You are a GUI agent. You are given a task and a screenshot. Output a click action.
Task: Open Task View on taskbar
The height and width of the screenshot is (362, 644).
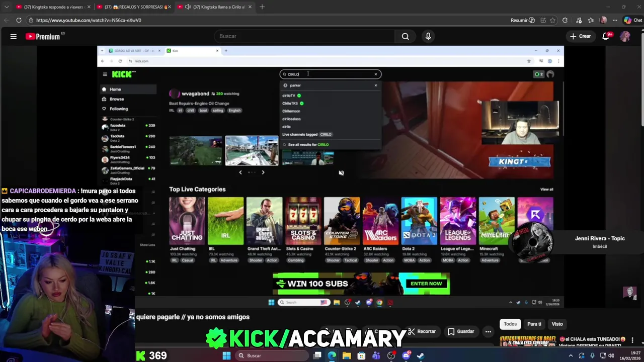click(x=317, y=355)
